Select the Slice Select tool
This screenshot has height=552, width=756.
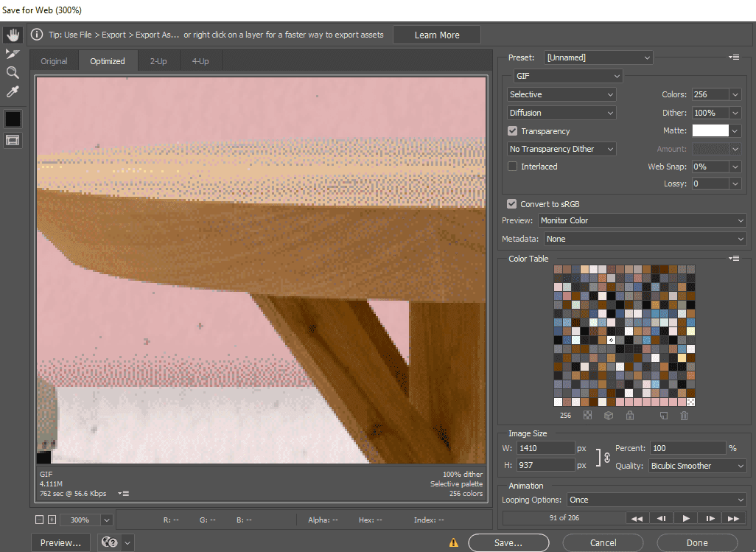(x=13, y=54)
